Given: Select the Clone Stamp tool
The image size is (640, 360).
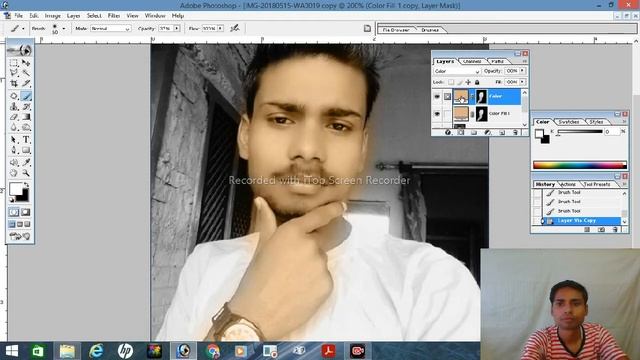Looking at the screenshot, I should pos(14,107).
